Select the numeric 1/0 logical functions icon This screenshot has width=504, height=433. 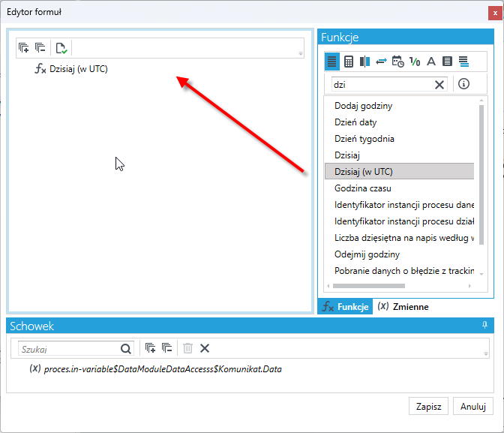415,61
